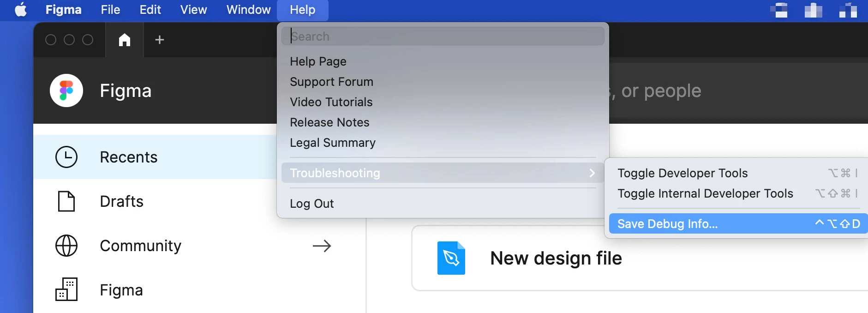Open the Edit menu
This screenshot has width=868, height=313.
[150, 10]
